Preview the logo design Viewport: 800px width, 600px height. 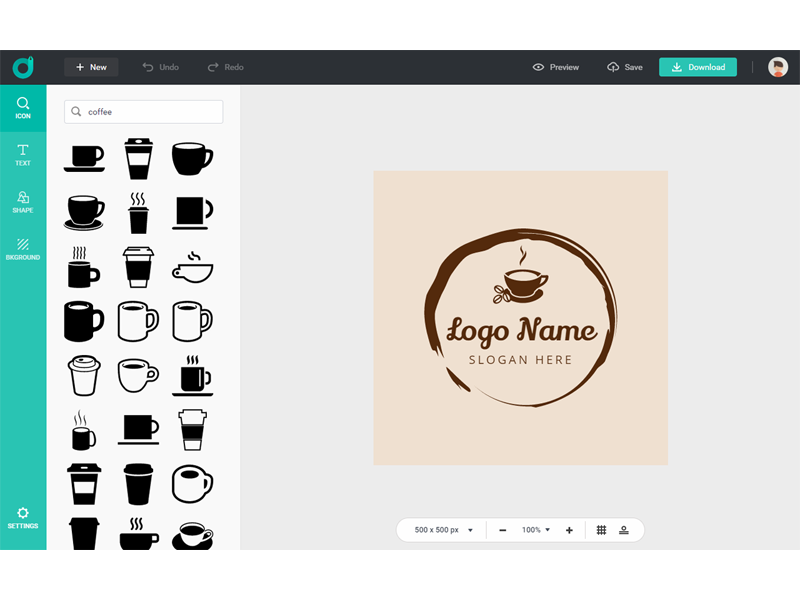coord(556,67)
